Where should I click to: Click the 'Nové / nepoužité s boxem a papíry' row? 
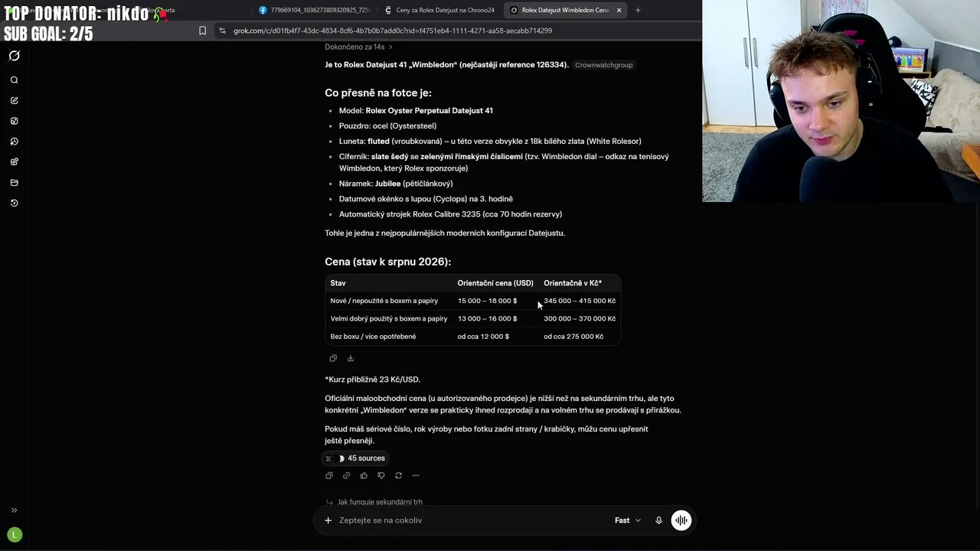click(x=472, y=301)
